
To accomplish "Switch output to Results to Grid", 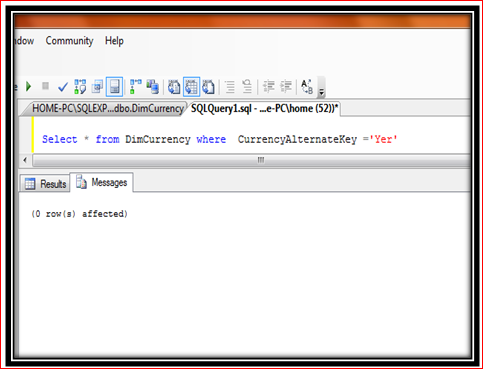I will 191,87.
